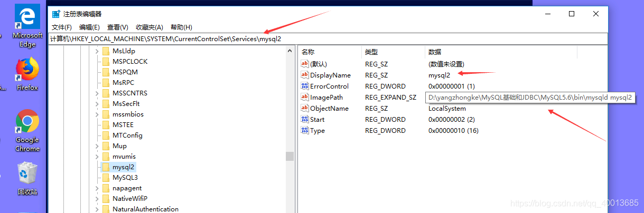Select the mysql2 key label

click(x=123, y=167)
